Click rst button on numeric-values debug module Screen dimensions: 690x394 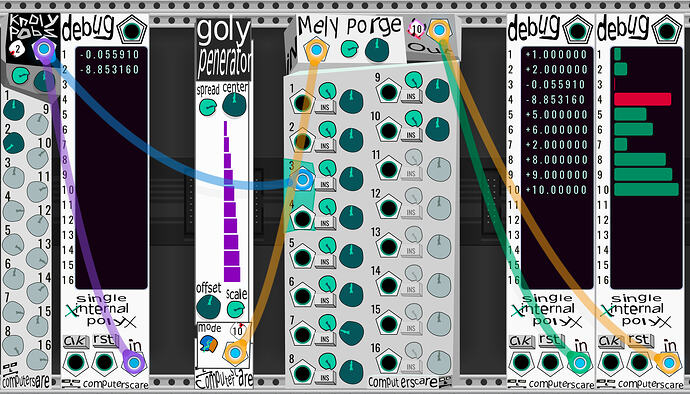550,341
